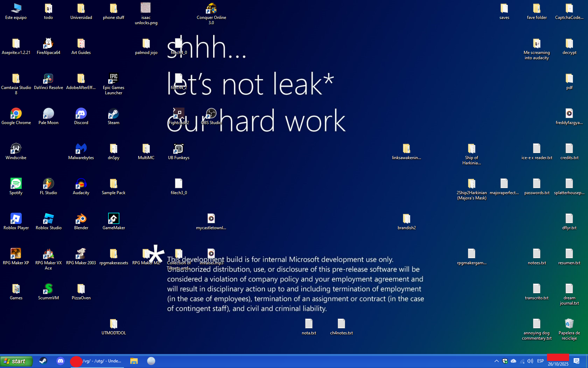Screen dimensions: 588x368
Task: Click the Discord taskbar icon
Action: pyautogui.click(x=61, y=361)
